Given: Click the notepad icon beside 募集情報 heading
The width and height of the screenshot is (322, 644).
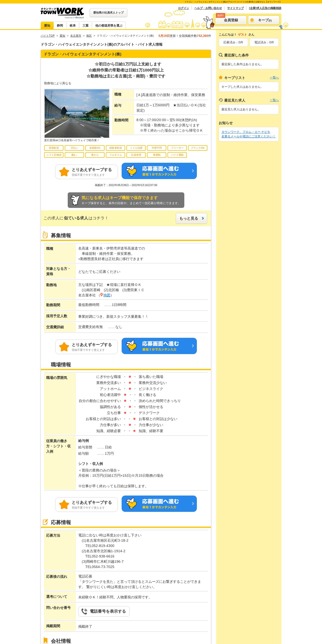Looking at the screenshot, I should coord(45,235).
